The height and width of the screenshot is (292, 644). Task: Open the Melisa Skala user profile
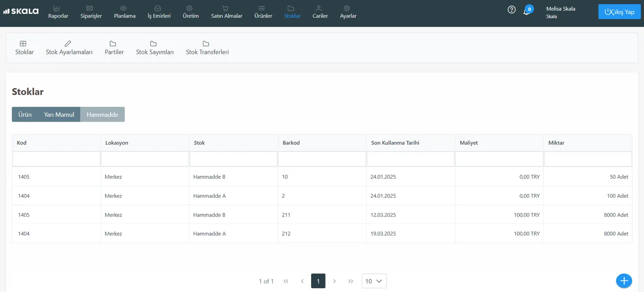(561, 12)
